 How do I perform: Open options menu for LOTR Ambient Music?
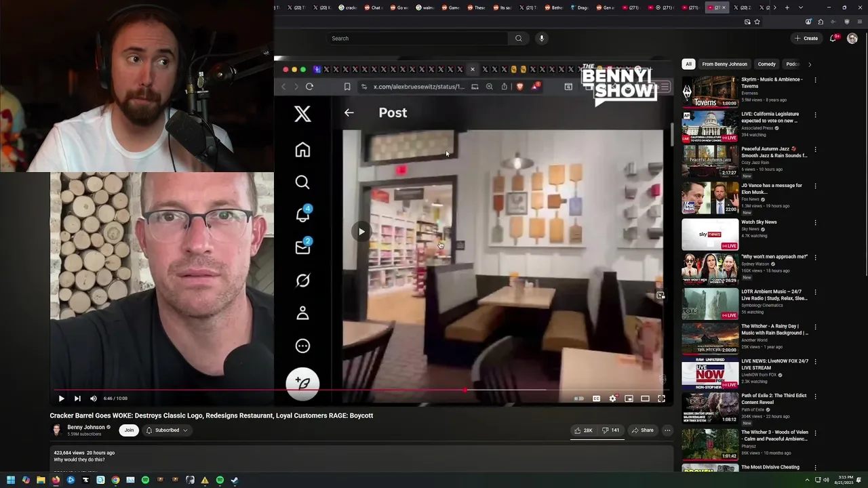(815, 292)
